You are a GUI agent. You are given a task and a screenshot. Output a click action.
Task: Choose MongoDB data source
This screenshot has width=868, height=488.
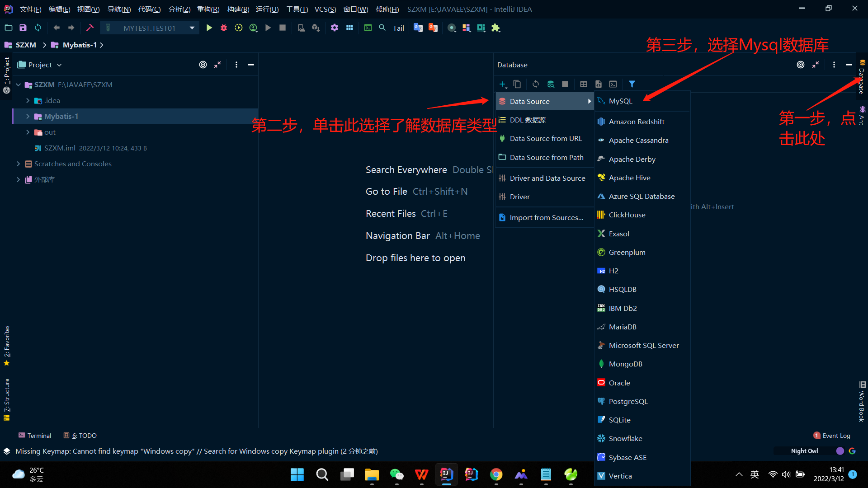(642, 364)
